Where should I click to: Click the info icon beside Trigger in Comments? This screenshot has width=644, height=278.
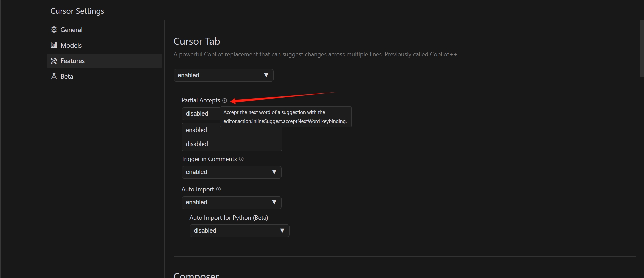click(x=241, y=159)
